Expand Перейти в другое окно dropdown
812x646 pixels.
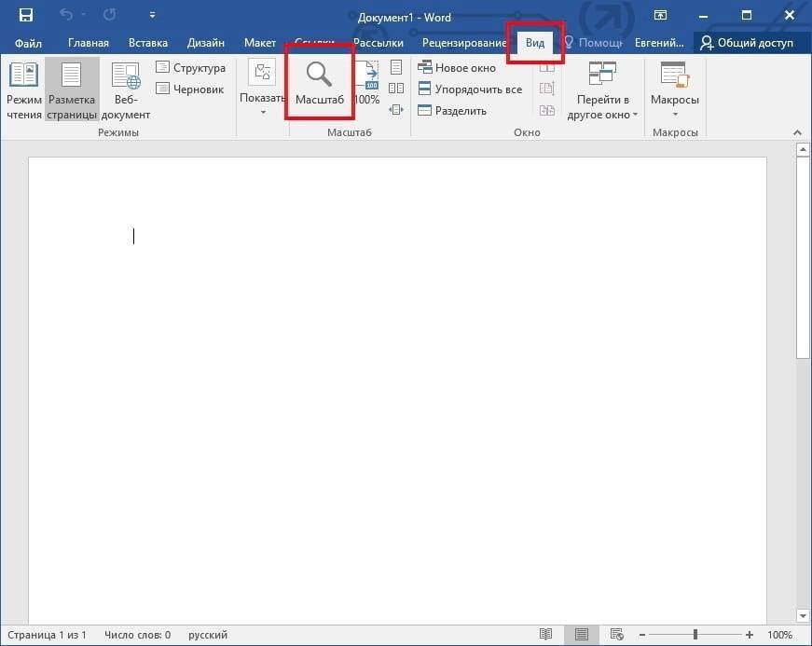point(602,91)
